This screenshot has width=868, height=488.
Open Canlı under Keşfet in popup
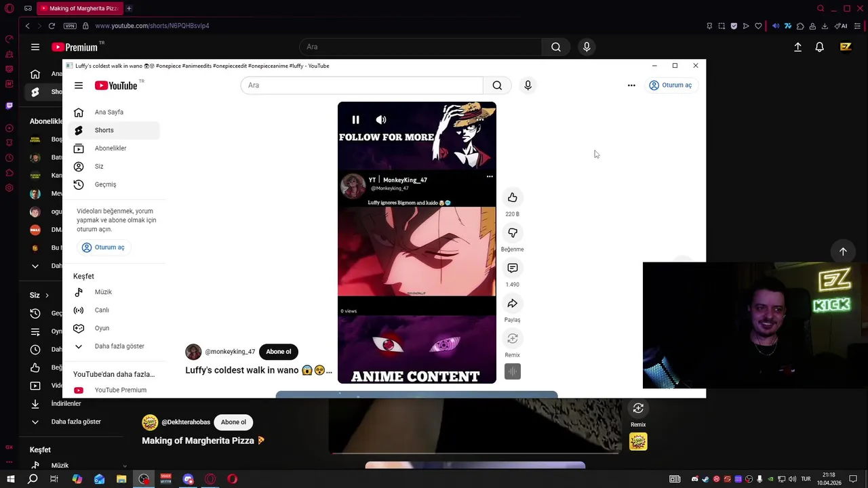tap(113, 310)
